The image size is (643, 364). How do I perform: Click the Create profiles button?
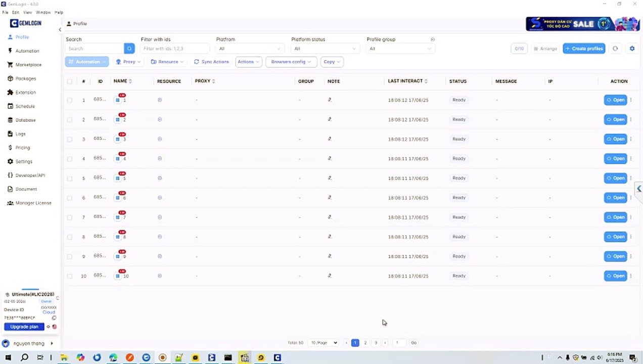[x=584, y=49]
